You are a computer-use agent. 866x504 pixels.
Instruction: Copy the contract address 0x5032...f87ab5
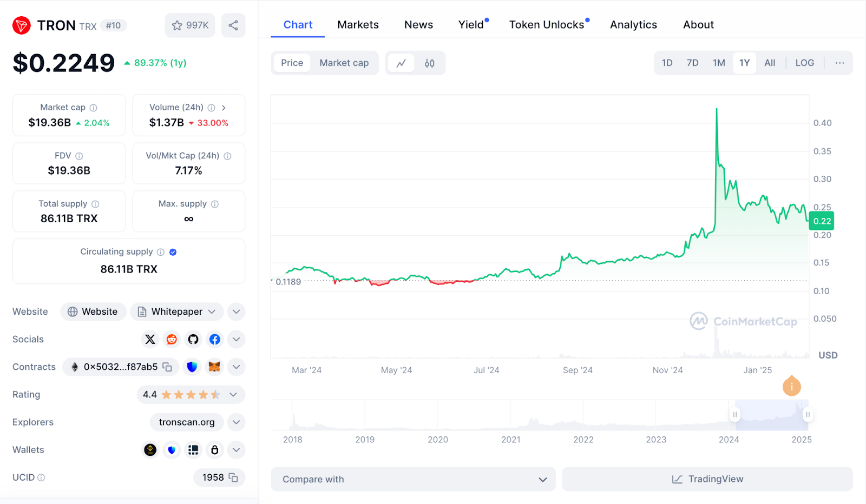(x=168, y=367)
